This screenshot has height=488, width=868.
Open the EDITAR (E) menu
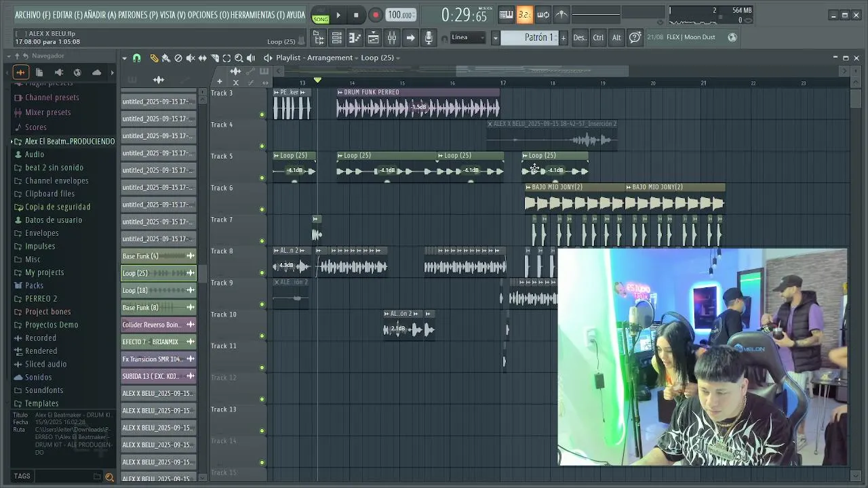coord(67,15)
